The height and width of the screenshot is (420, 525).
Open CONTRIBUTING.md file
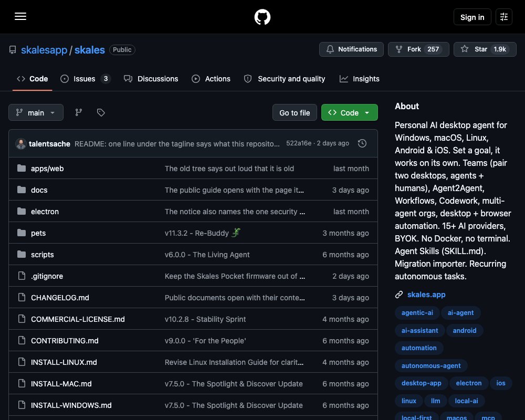(65, 341)
